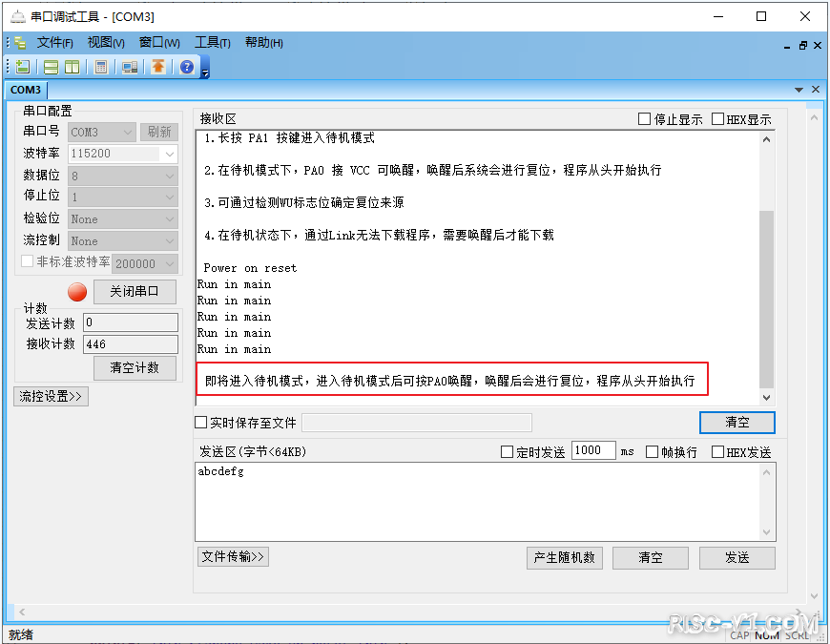Open the calculator toolbar icon

click(x=100, y=67)
